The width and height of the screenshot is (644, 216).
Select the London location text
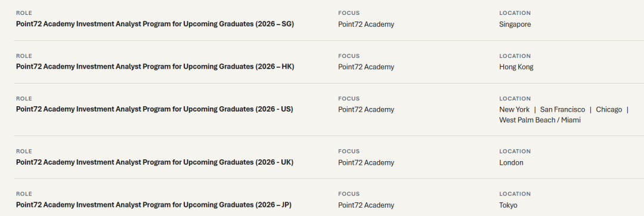click(511, 163)
